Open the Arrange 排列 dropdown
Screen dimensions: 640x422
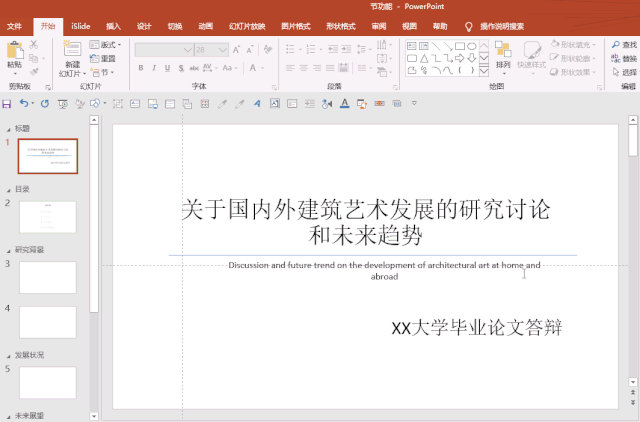(503, 57)
